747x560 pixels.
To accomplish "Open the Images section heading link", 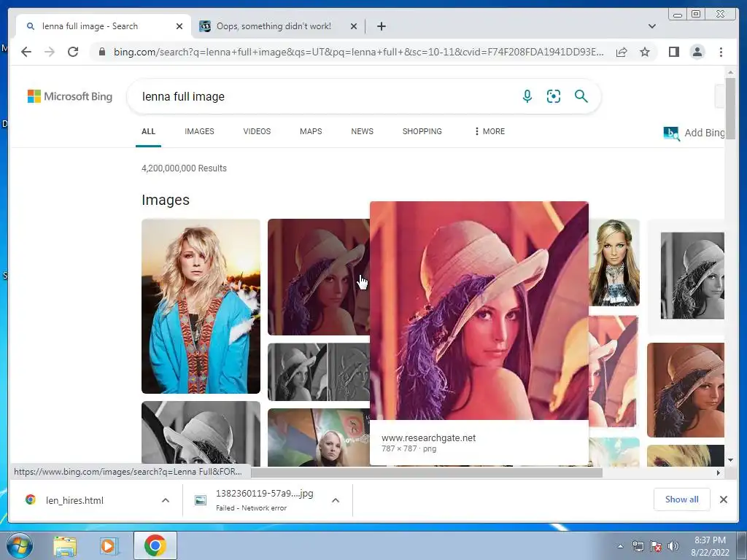I will (x=166, y=200).
